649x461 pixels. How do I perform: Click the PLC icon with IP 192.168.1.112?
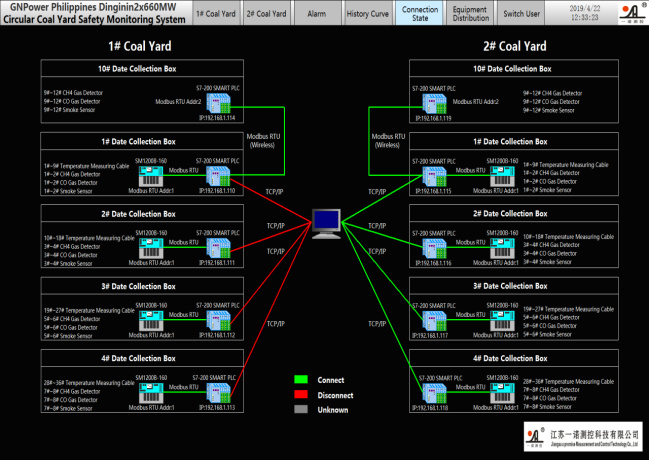pyautogui.click(x=218, y=321)
